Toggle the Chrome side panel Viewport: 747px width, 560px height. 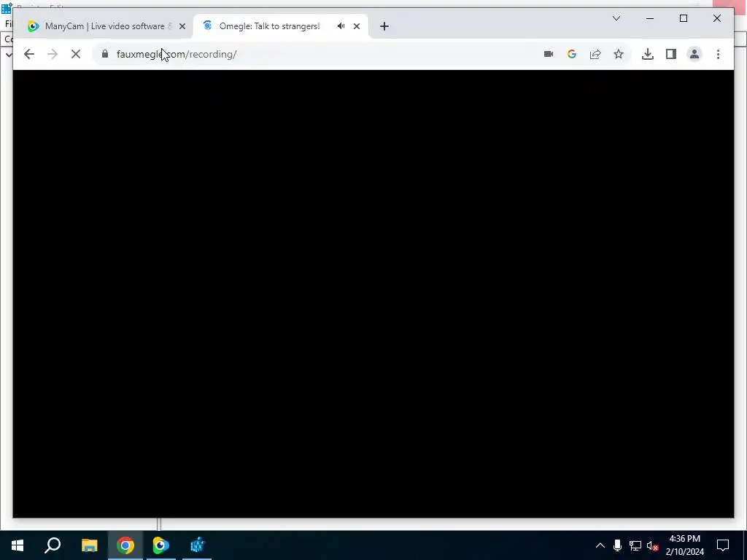coord(671,54)
